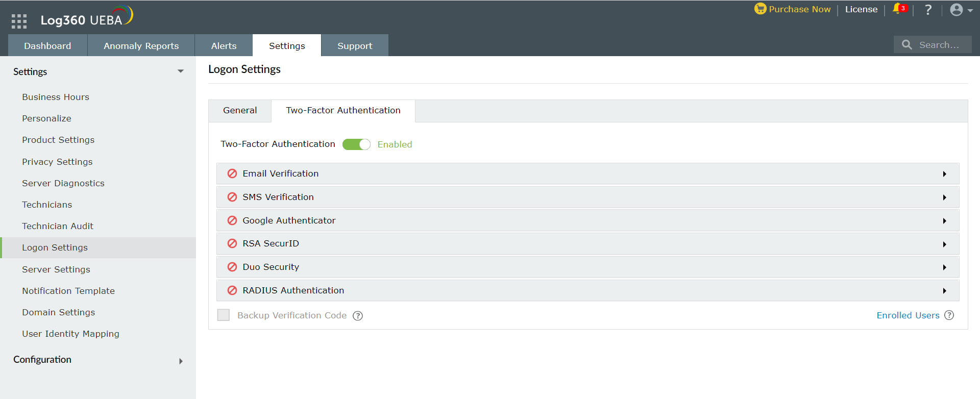Viewport: 980px width, 399px height.
Task: Expand the Configuration sidebar section
Action: click(180, 361)
